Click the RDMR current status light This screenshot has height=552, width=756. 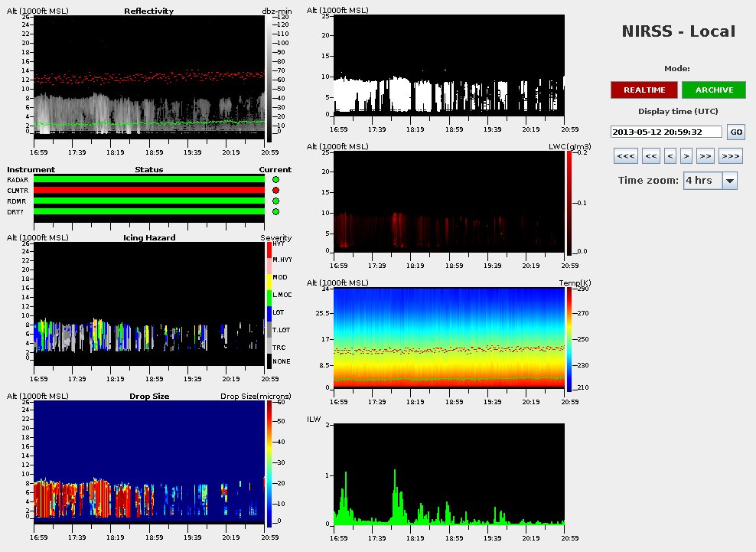click(275, 201)
